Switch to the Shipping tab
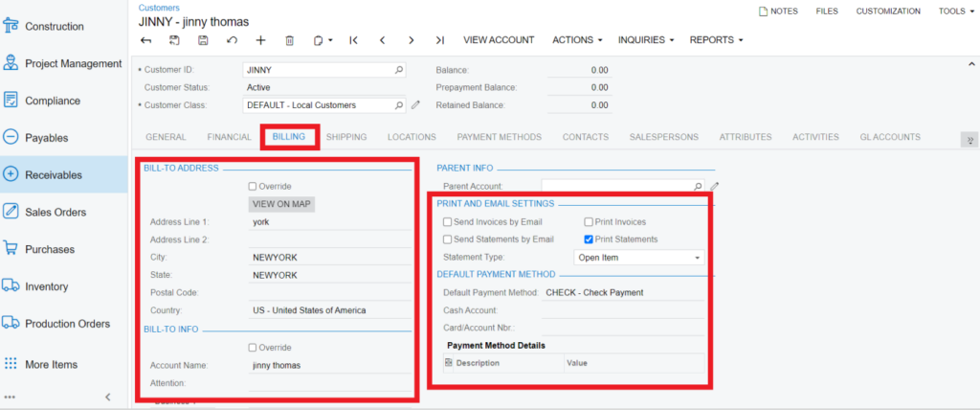The image size is (980, 410). click(x=345, y=137)
